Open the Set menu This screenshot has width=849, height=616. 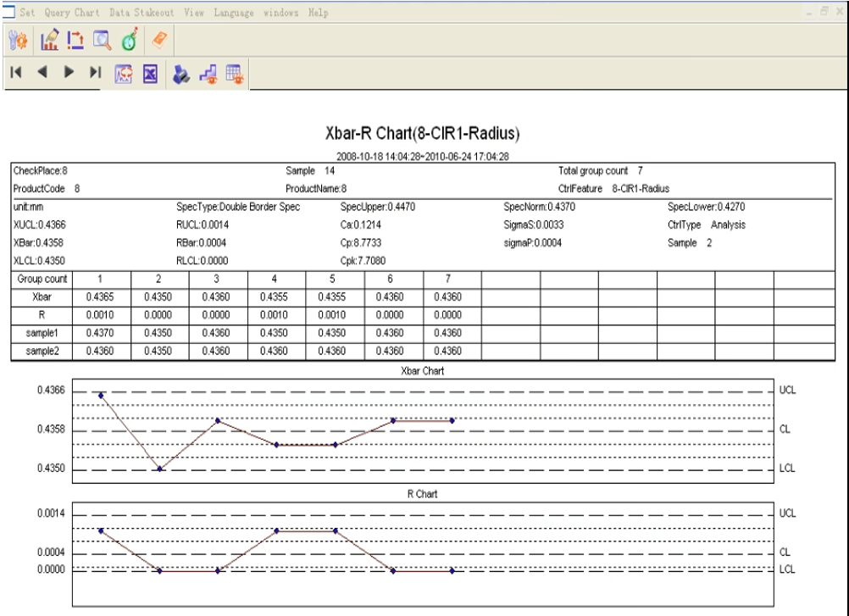pos(27,13)
